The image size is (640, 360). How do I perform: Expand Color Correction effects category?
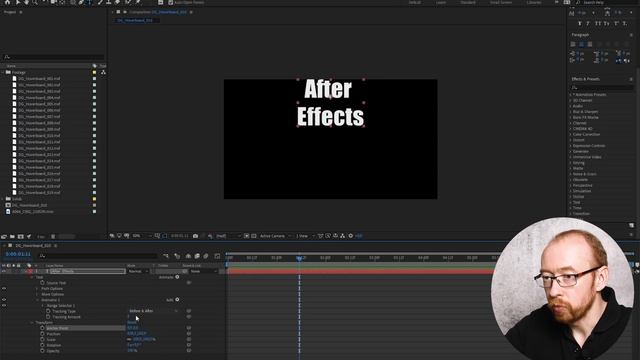pos(571,134)
